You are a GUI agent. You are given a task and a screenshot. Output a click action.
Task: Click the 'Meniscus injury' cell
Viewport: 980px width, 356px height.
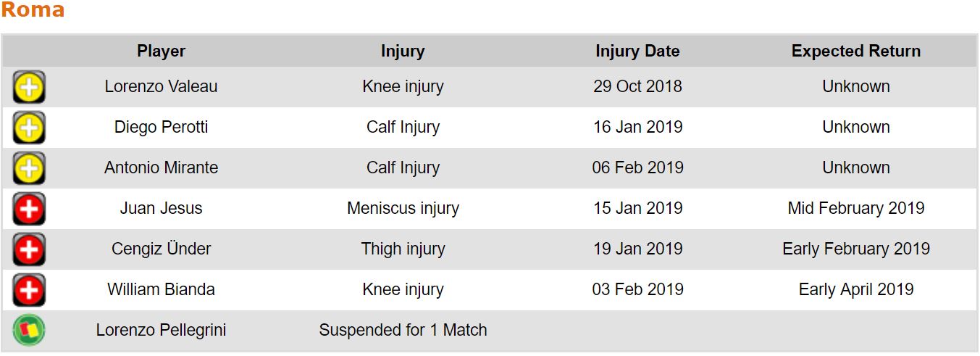(x=403, y=208)
